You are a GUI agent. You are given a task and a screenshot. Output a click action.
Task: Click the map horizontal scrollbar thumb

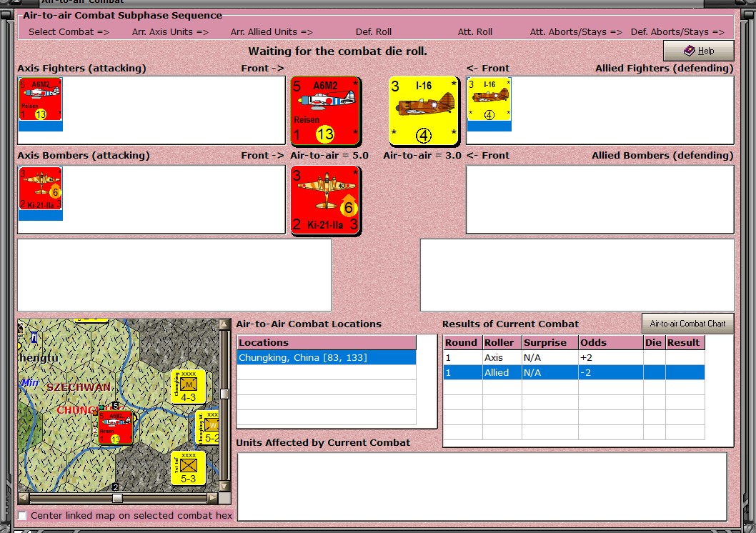click(x=117, y=498)
